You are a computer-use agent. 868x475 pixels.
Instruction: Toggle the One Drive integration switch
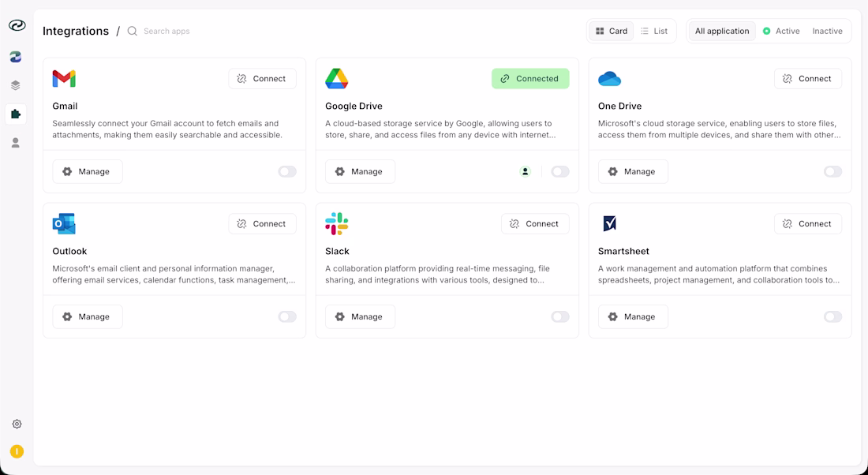833,172
